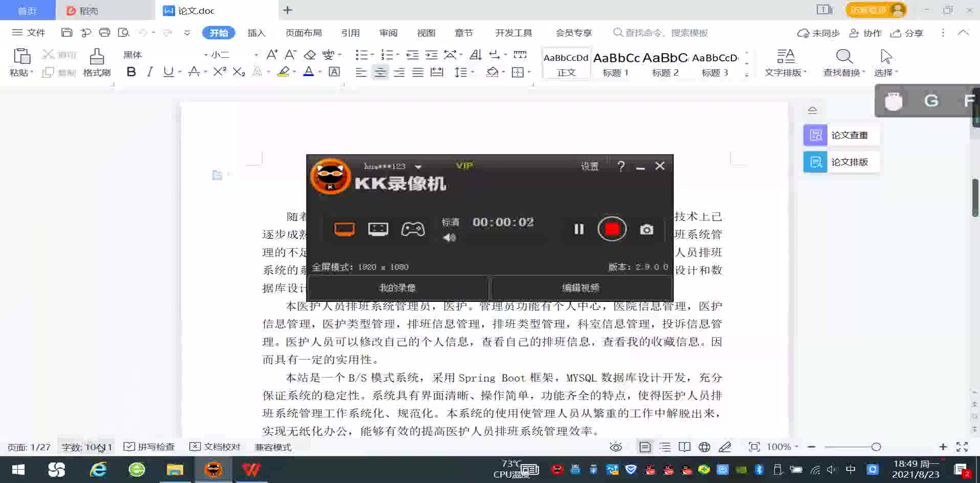Apply center alignment to text

(380, 72)
